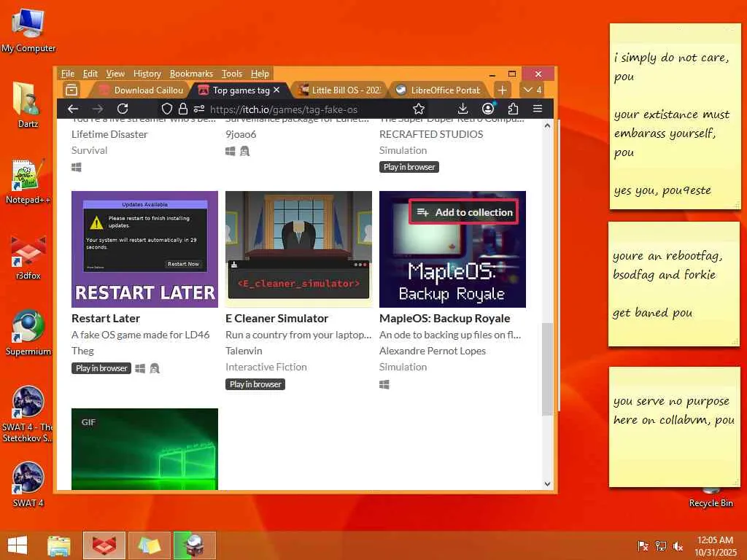Open Alexandre Pernot Lopes author link
747x560 pixels.
tap(433, 351)
